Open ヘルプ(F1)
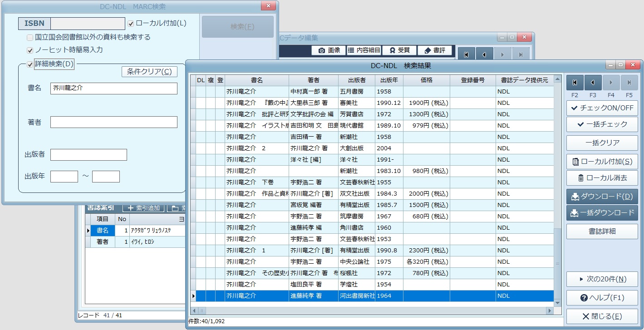644x330 pixels. [x=602, y=298]
